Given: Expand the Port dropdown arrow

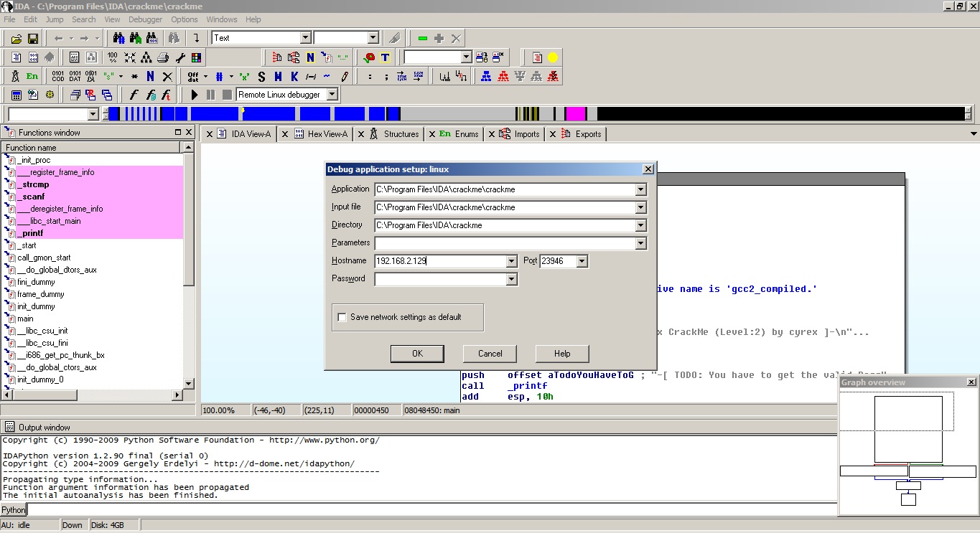Looking at the screenshot, I should tap(582, 261).
